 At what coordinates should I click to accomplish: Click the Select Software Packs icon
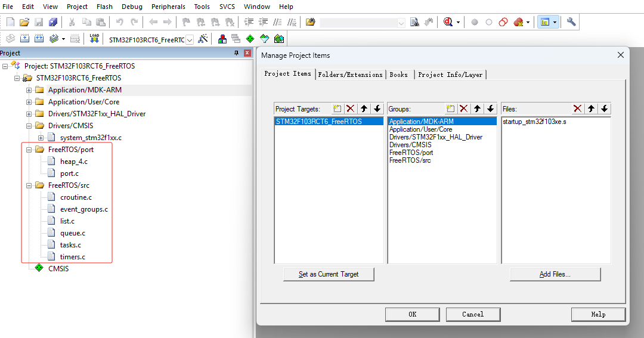[x=265, y=39]
